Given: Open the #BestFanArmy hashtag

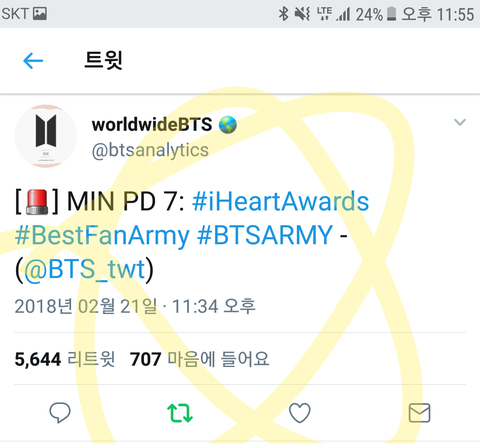Looking at the screenshot, I should (102, 236).
